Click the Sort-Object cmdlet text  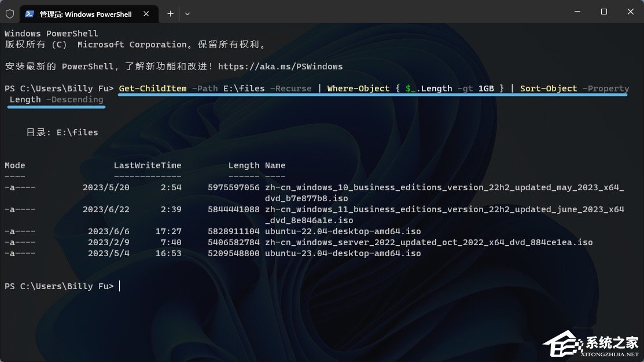click(549, 88)
